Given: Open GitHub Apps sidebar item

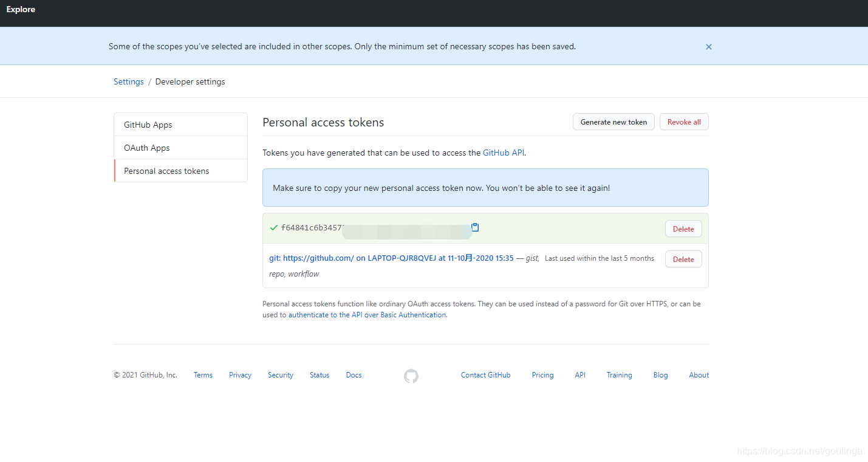Looking at the screenshot, I should (x=180, y=125).
